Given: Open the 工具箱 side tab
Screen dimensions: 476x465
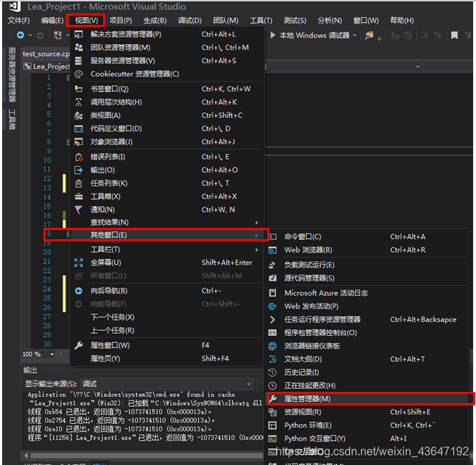Looking at the screenshot, I should point(12,119).
